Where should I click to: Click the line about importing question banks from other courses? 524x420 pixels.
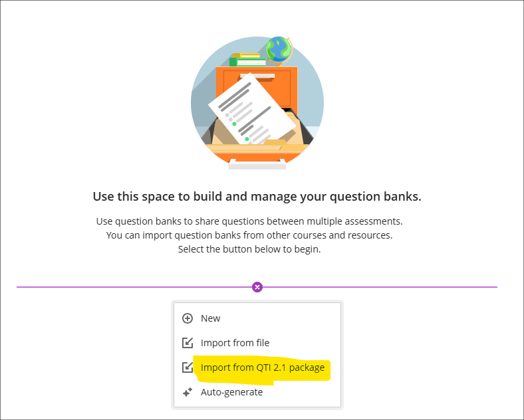coord(249,235)
